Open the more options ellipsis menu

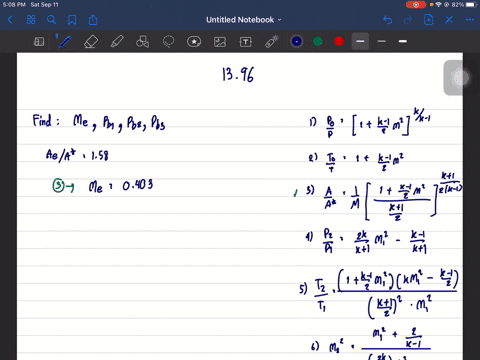(470, 20)
